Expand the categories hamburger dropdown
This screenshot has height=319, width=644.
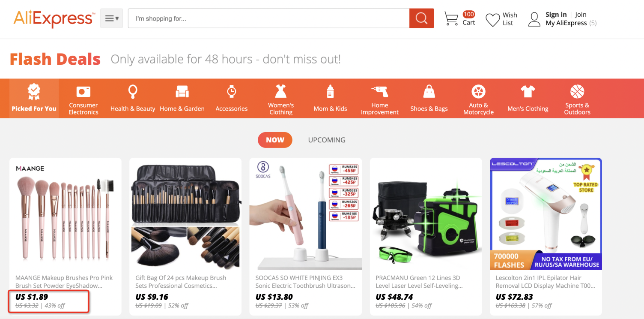click(x=112, y=18)
